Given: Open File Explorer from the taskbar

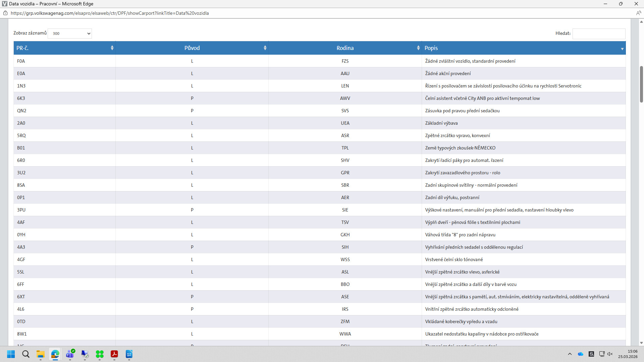Looking at the screenshot, I should pos(41,354).
